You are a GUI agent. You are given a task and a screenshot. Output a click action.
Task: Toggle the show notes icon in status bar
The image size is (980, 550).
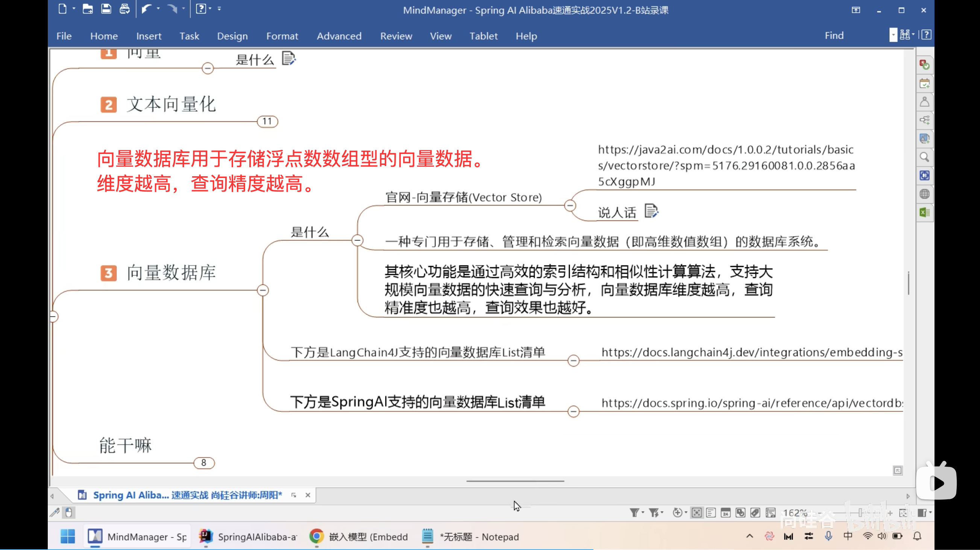click(x=711, y=512)
